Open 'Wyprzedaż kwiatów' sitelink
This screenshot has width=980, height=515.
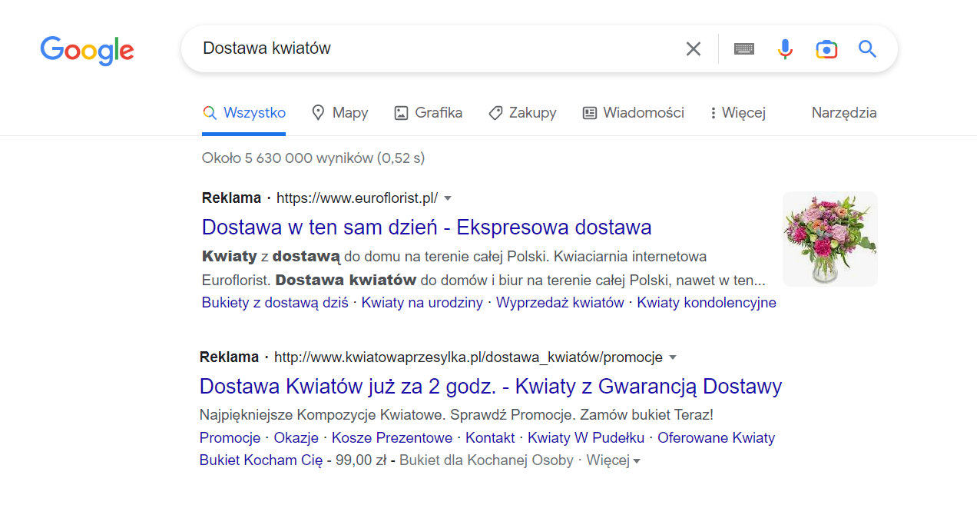coord(560,303)
